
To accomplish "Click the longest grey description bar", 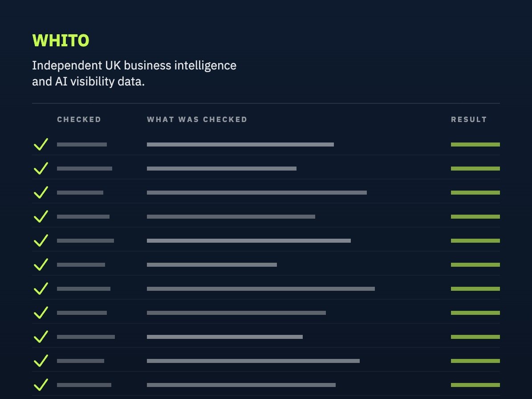I will pyautogui.click(x=261, y=289).
